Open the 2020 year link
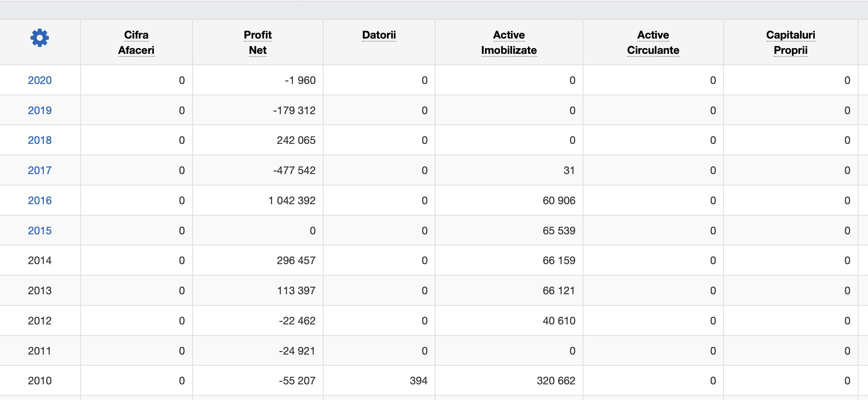 (x=40, y=80)
